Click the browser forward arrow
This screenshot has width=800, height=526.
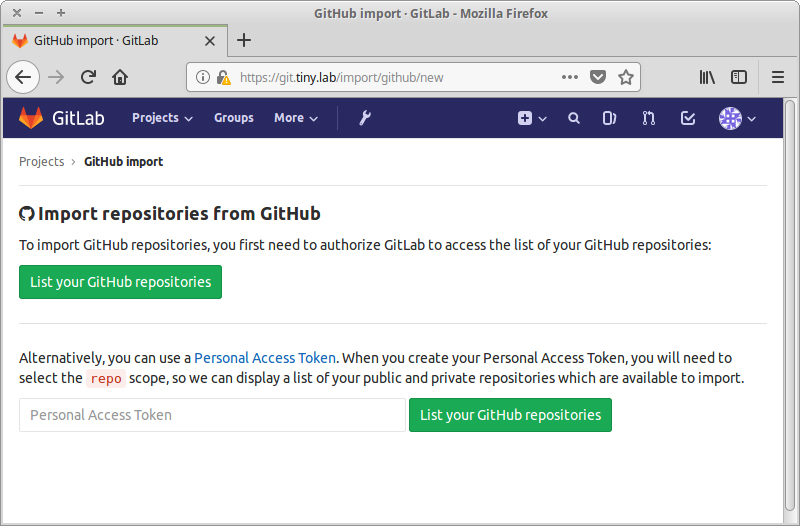56,77
